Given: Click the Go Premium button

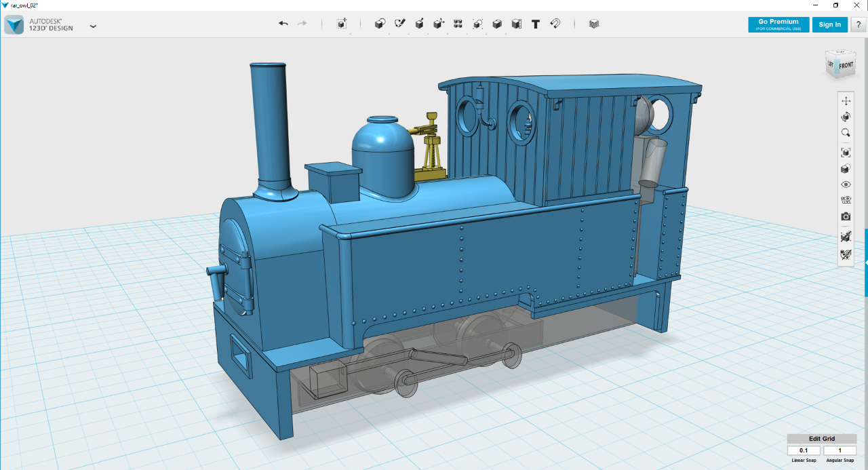Looking at the screenshot, I should [778, 24].
